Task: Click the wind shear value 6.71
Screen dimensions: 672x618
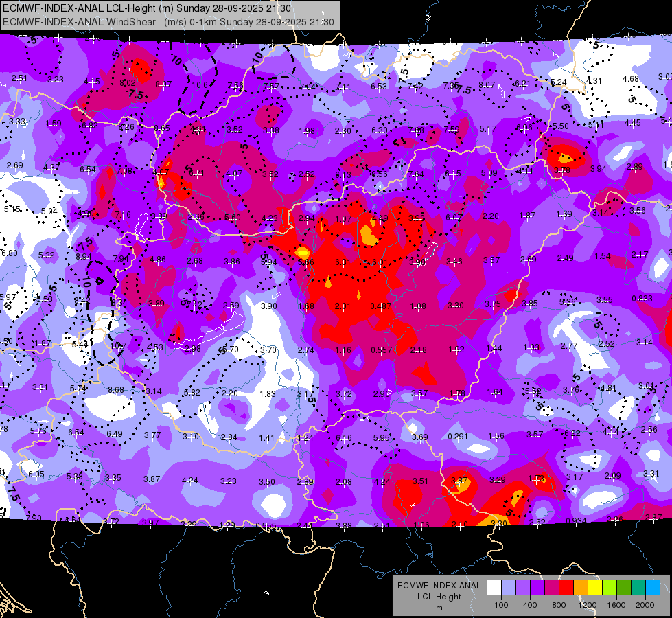Action: point(196,173)
